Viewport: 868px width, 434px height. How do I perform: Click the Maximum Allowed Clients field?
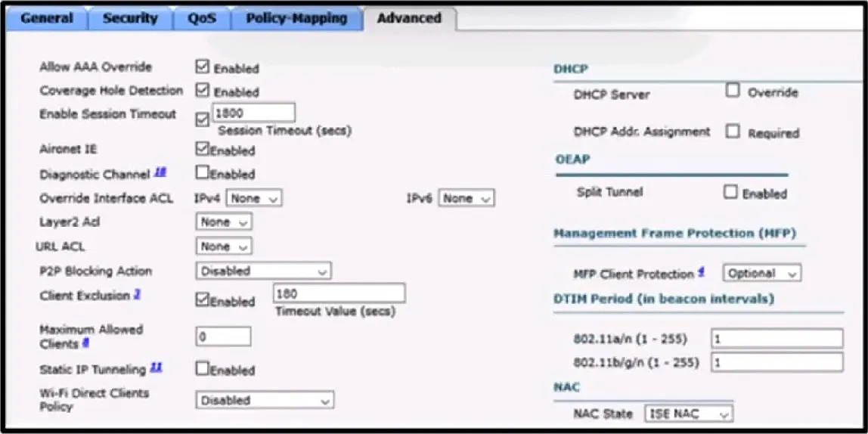tap(224, 336)
